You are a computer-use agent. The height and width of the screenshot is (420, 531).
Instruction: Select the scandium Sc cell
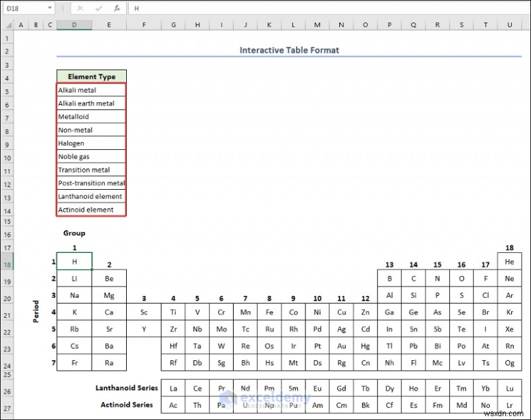pyautogui.click(x=144, y=312)
